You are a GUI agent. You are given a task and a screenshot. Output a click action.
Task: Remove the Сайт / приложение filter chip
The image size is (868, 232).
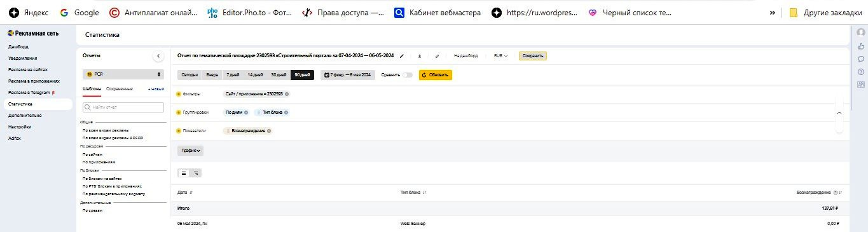pyautogui.click(x=287, y=94)
